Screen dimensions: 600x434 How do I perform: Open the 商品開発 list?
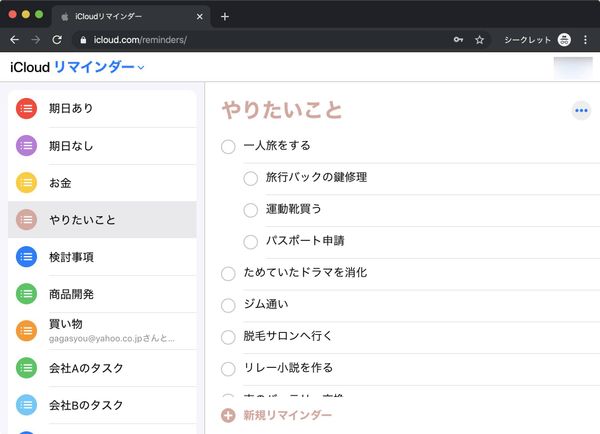[x=102, y=294]
